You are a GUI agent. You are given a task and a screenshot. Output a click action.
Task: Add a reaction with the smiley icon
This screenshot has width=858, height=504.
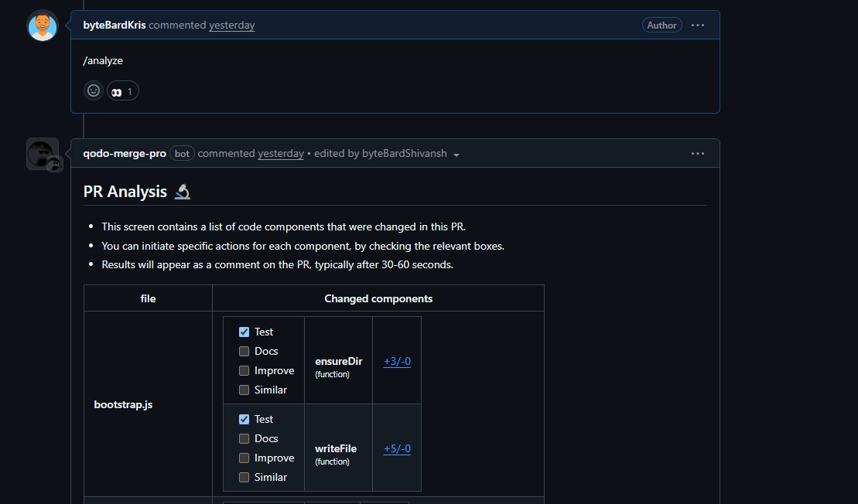(94, 90)
